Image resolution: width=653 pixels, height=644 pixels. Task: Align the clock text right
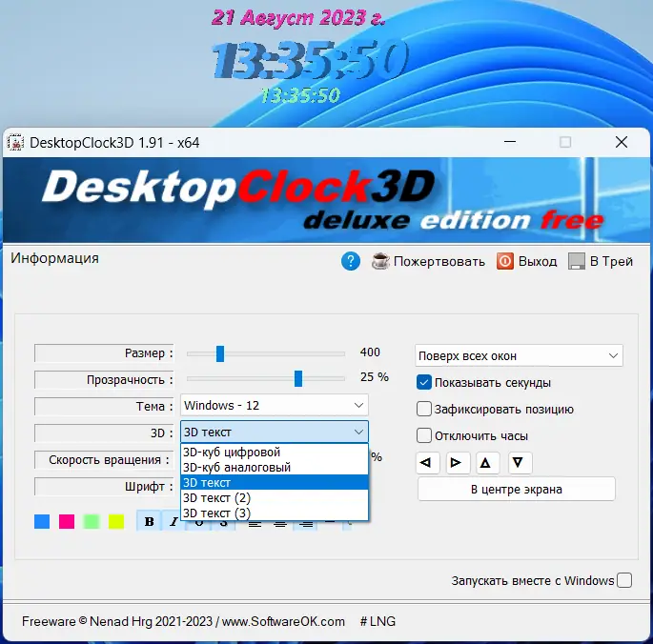(306, 524)
